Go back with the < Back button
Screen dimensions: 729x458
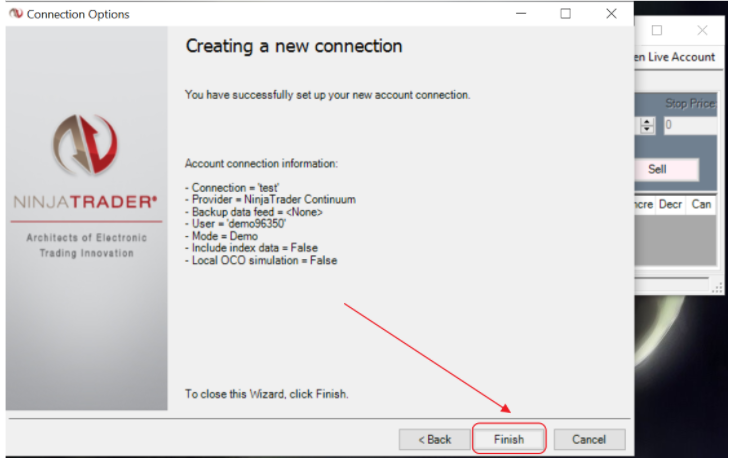coord(435,439)
